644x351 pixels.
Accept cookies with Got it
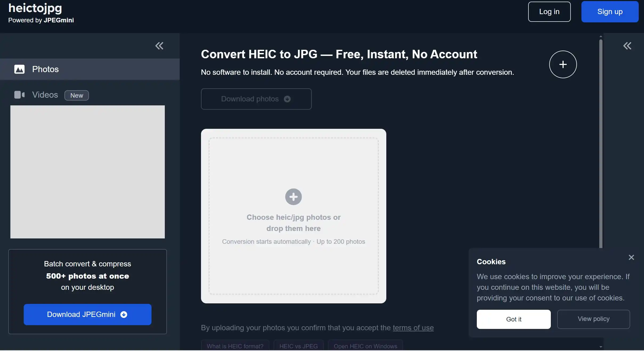coord(514,319)
